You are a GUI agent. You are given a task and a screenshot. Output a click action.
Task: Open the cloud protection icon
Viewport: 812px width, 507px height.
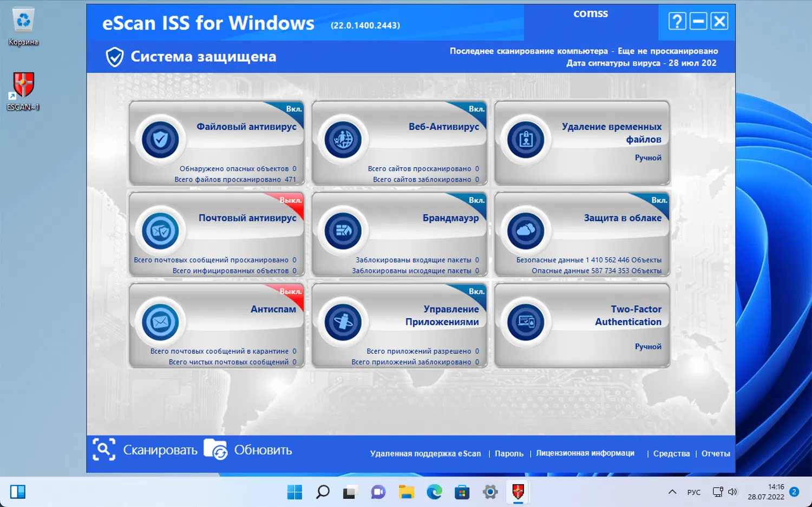[x=526, y=231]
